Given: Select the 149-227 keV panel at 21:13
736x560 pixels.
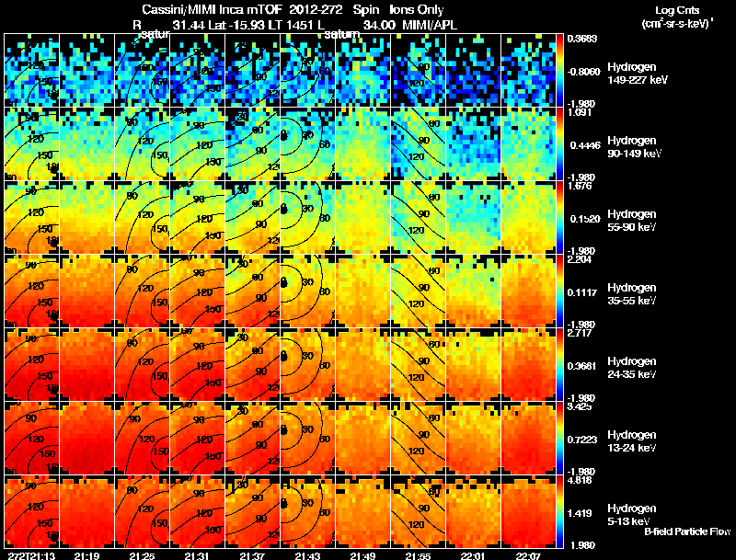Looking at the screenshot, I should (x=32, y=71).
